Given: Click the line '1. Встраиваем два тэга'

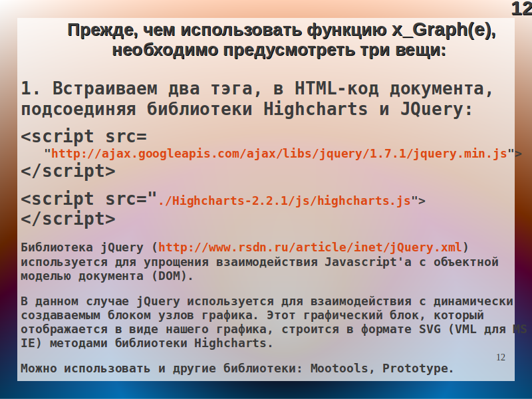Looking at the screenshot, I should coord(257,89).
